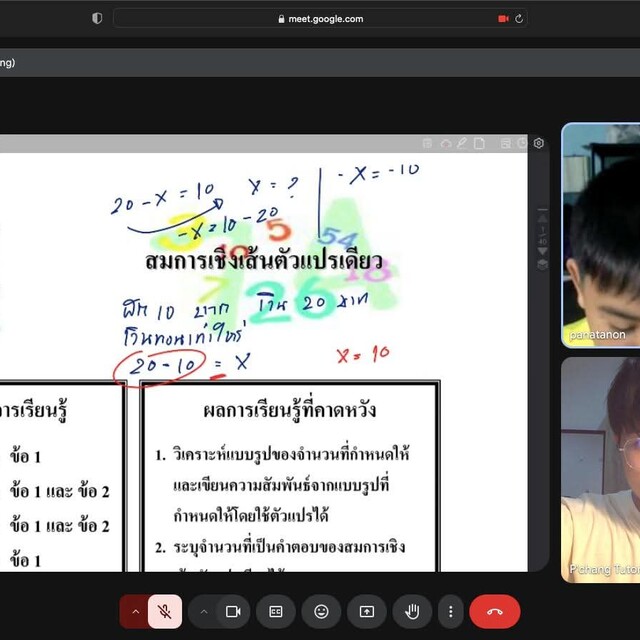The width and height of the screenshot is (640, 640).
Task: Leave the call with red hang-up button
Action: [x=495, y=611]
